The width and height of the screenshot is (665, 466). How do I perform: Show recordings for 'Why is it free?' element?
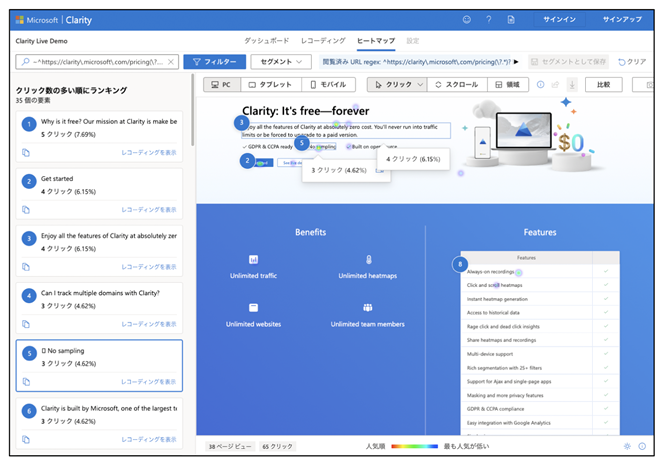pos(149,153)
